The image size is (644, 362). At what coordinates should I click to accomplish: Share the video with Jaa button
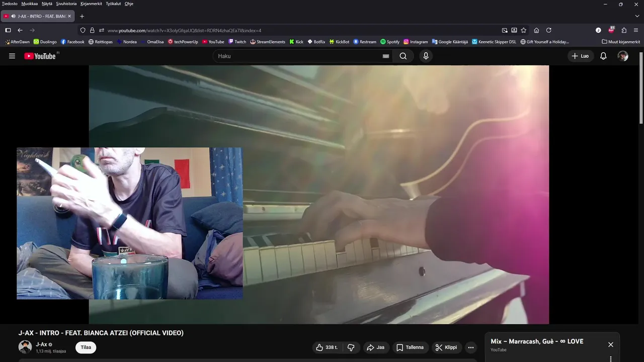coord(375,347)
